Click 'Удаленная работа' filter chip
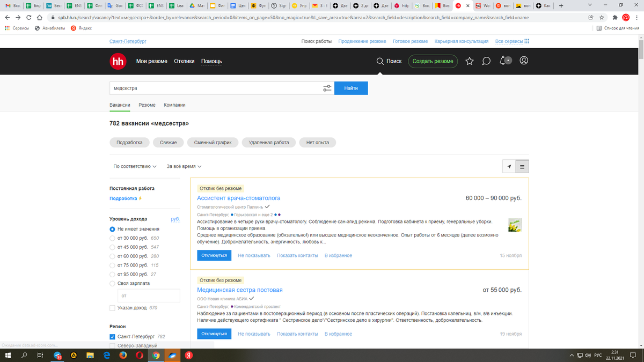The image size is (644, 362). (268, 143)
